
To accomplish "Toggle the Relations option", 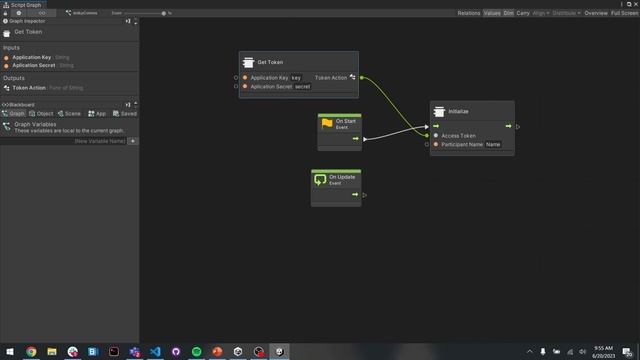I will point(469,13).
